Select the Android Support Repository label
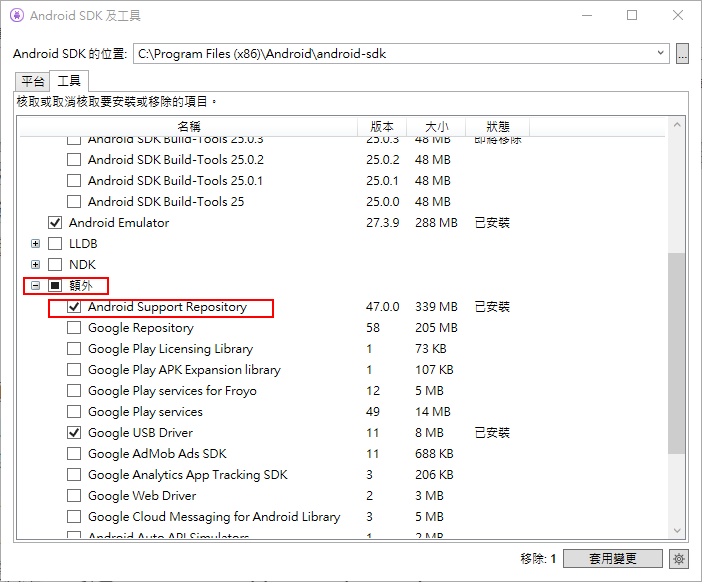This screenshot has width=702, height=582. tap(167, 307)
